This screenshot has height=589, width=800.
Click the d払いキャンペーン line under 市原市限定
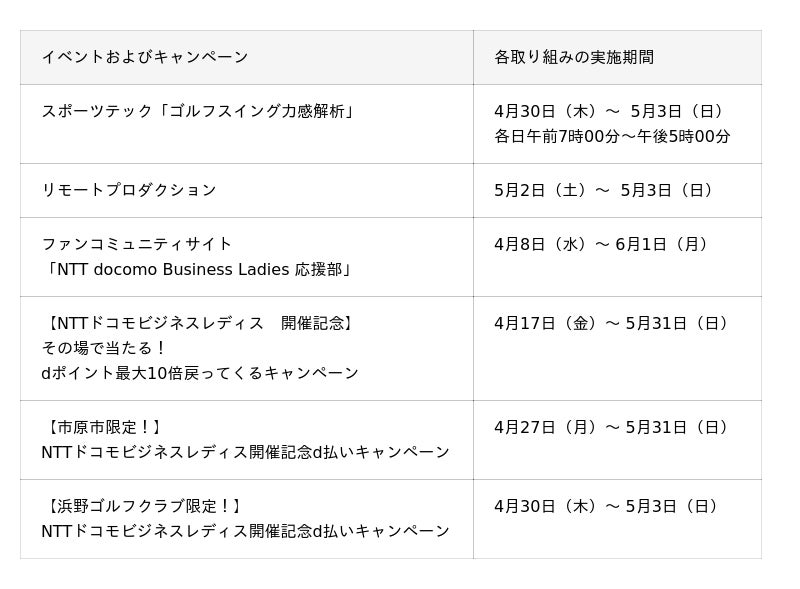(245, 452)
